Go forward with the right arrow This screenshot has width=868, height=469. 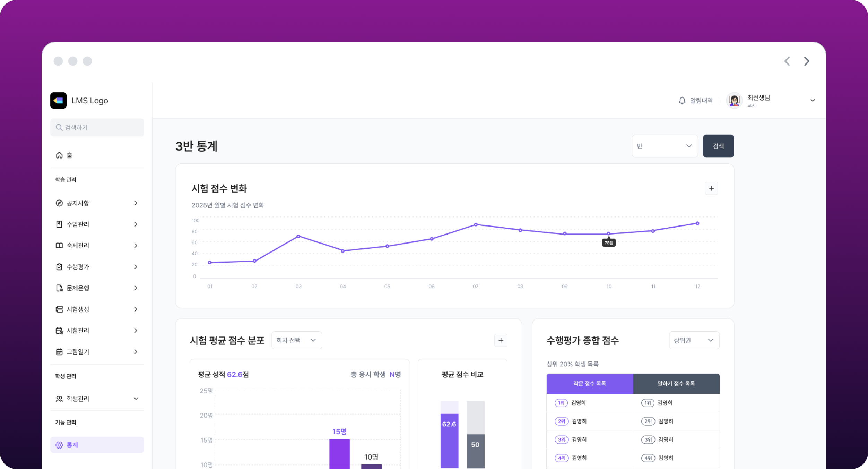coord(807,61)
